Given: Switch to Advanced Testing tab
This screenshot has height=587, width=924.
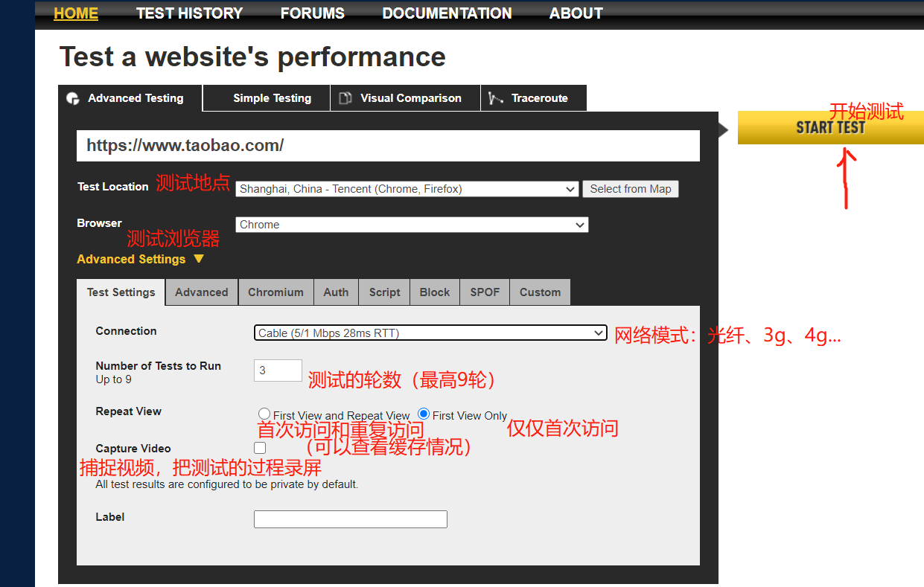Looking at the screenshot, I should tap(130, 98).
